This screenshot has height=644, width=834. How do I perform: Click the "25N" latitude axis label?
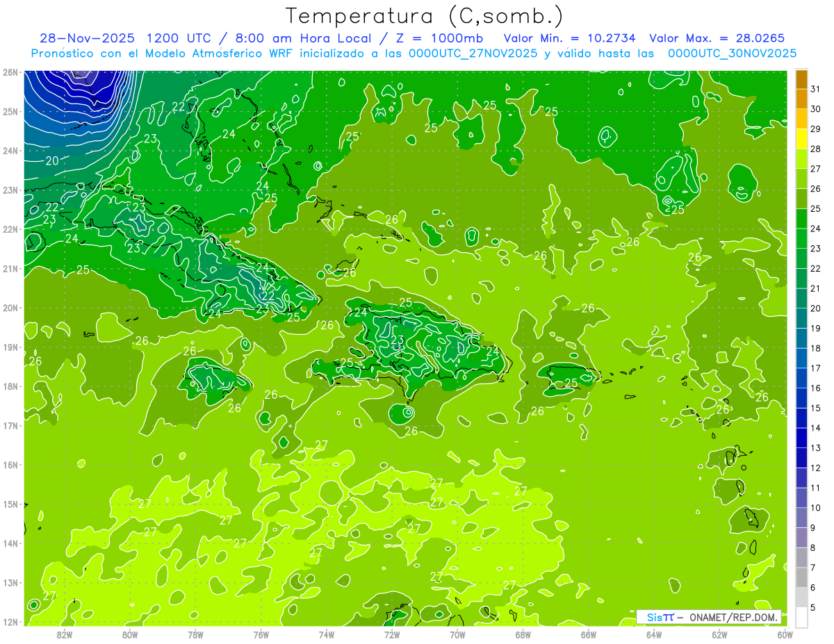tap(10, 111)
